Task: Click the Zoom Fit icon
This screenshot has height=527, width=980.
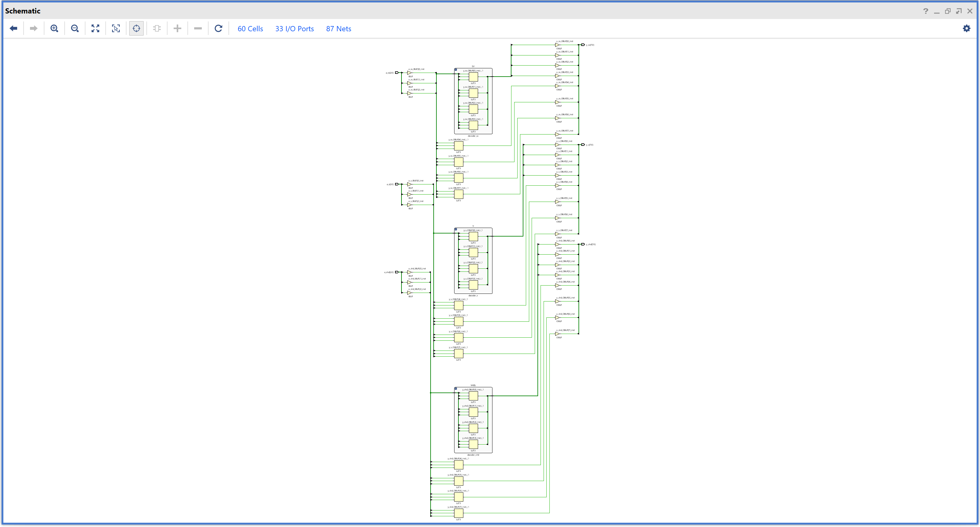Action: click(x=96, y=28)
